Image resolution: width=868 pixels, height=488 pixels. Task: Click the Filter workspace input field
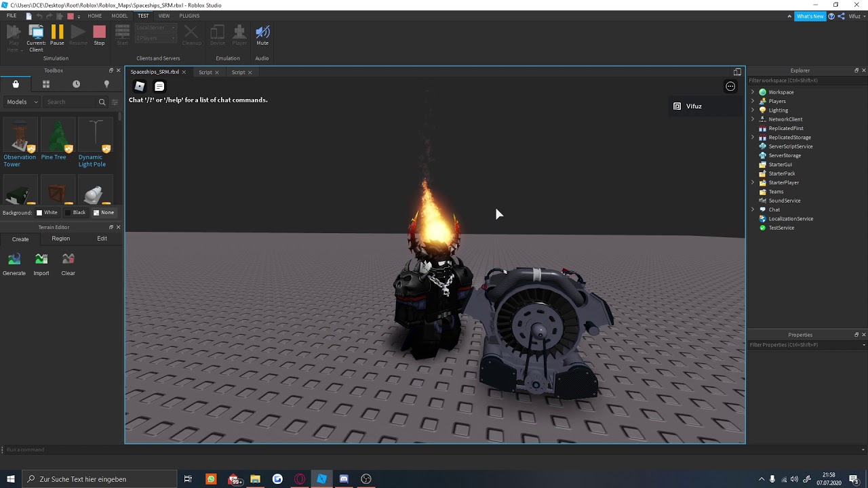[807, 80]
